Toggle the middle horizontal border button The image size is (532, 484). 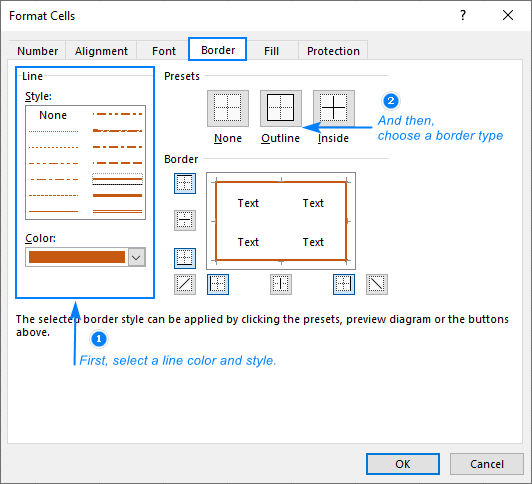[x=185, y=220]
